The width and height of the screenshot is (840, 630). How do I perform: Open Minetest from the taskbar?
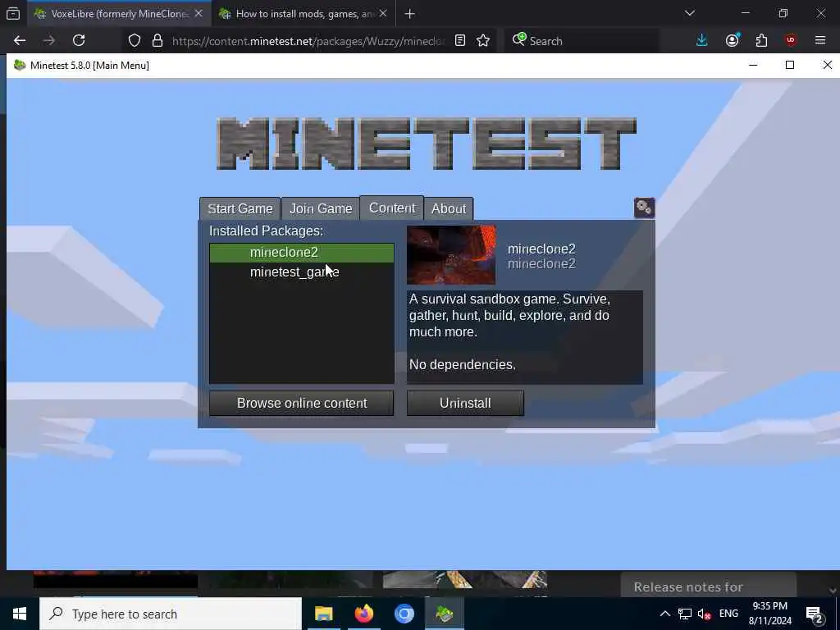click(445, 614)
